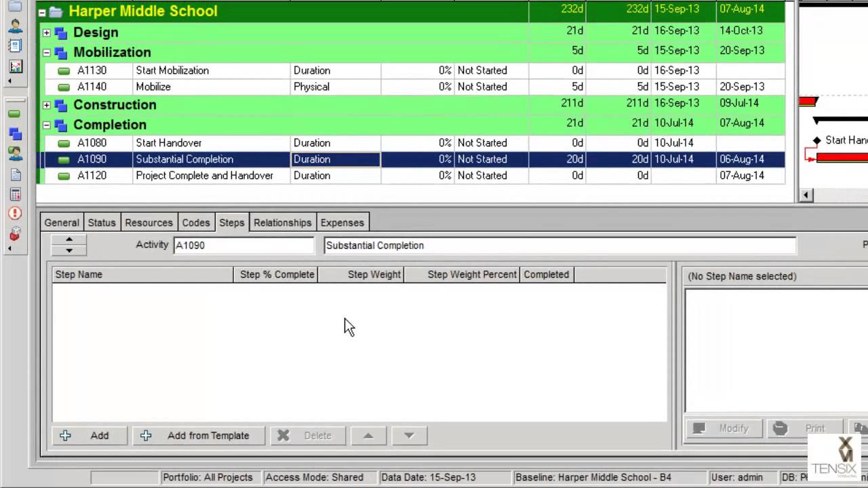The height and width of the screenshot is (488, 868).
Task: Click Step % Complete column header
Action: tap(276, 274)
